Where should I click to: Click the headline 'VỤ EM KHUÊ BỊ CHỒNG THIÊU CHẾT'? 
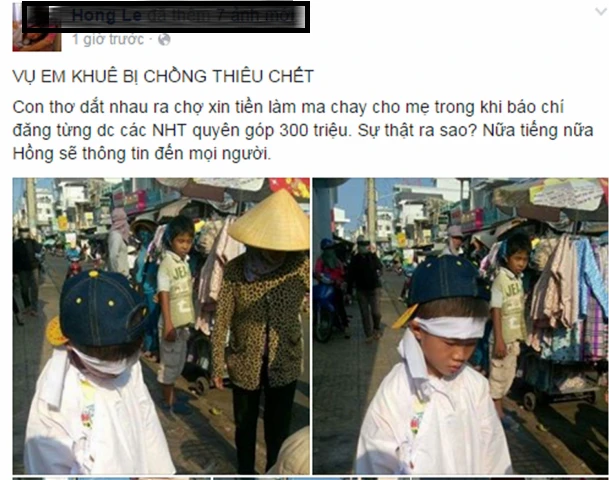click(163, 76)
